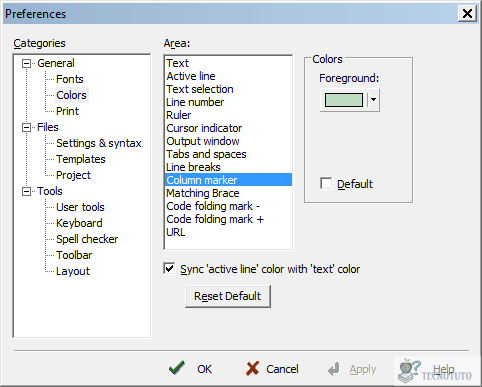Click the Apply button
Image resolution: width=482 pixels, height=387 pixels.
click(x=352, y=369)
